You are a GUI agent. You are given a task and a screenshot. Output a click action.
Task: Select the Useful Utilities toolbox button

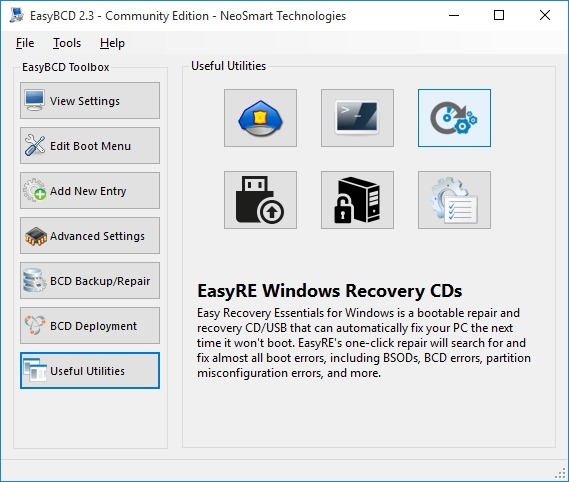[90, 371]
